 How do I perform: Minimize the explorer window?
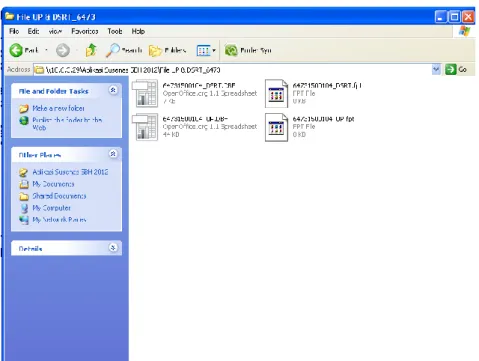tap(441, 17)
